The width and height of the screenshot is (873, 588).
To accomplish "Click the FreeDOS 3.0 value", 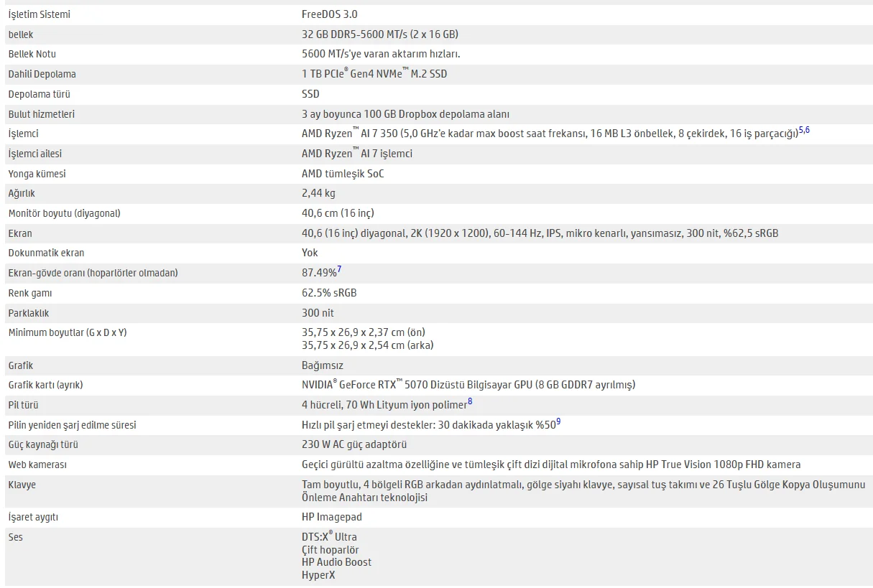I will (x=329, y=14).
